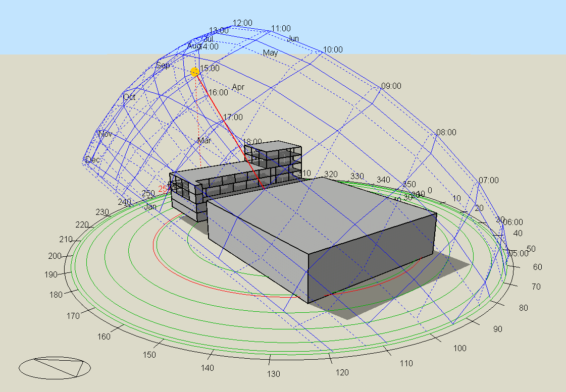Select the 12:00 hour label on sun path

click(x=242, y=23)
